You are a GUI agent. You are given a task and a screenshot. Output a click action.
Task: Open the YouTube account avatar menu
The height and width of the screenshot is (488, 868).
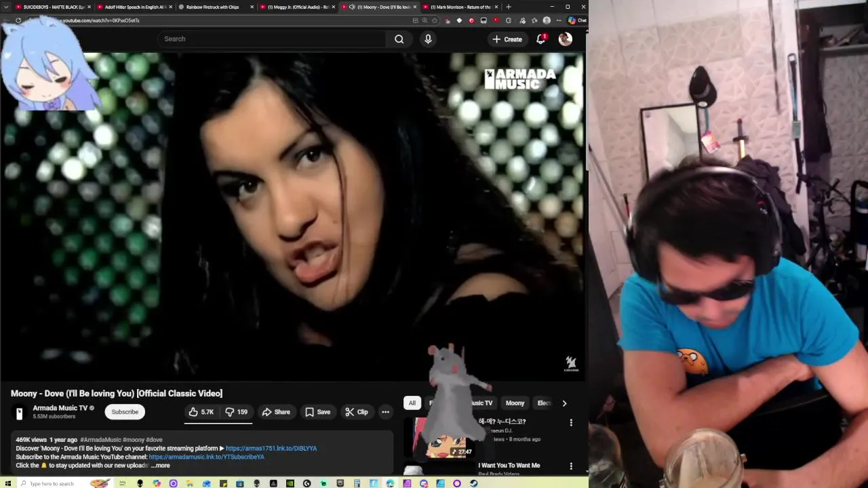(x=565, y=39)
